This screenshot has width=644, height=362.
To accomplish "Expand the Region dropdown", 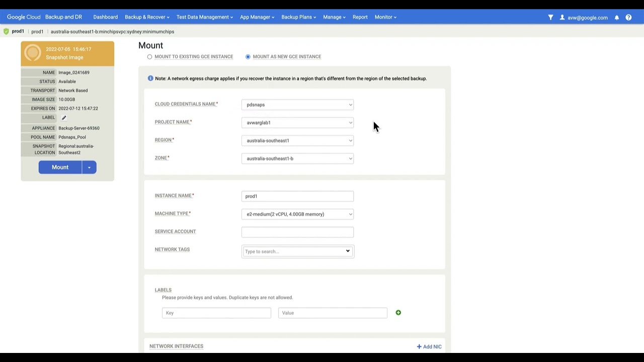I will (297, 141).
